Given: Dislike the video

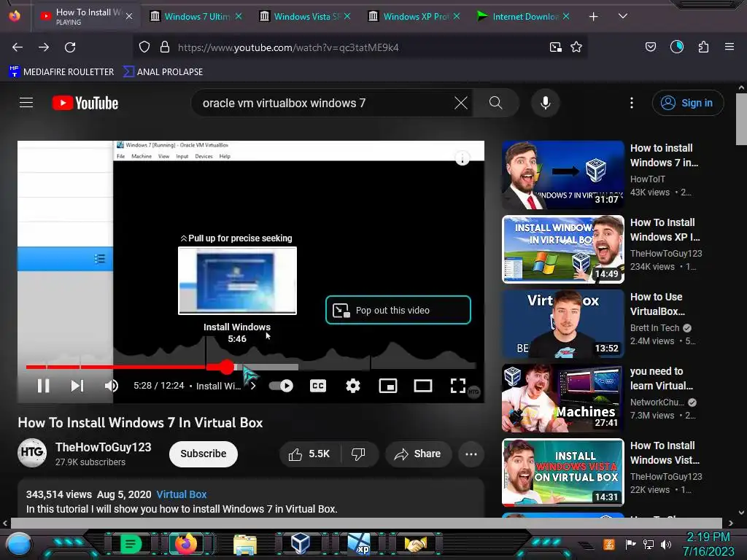Looking at the screenshot, I should point(359,454).
